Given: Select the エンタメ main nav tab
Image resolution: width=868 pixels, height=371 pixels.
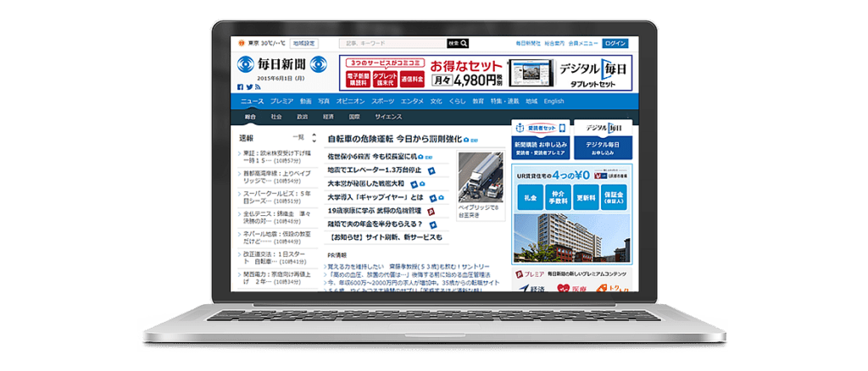Looking at the screenshot, I should pyautogui.click(x=412, y=101).
